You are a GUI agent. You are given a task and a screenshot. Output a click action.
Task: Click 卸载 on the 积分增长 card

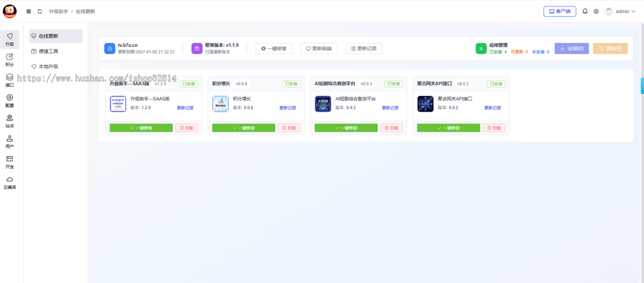point(289,128)
